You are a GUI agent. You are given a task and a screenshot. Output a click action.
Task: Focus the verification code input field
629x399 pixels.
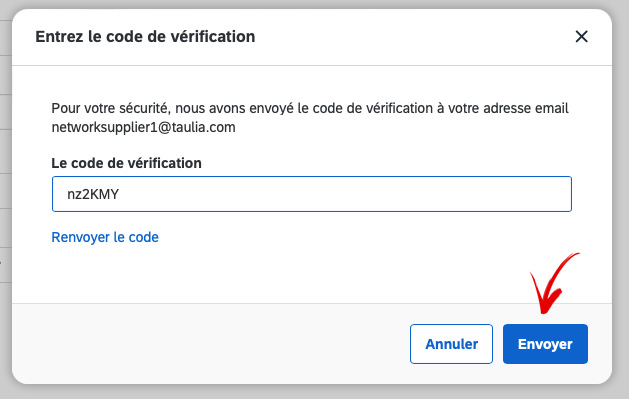(312, 194)
